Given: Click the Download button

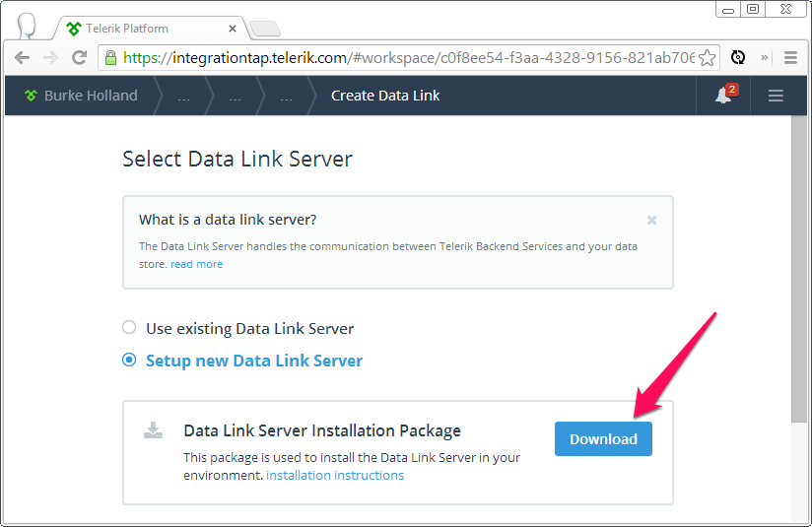Looking at the screenshot, I should [x=603, y=439].
